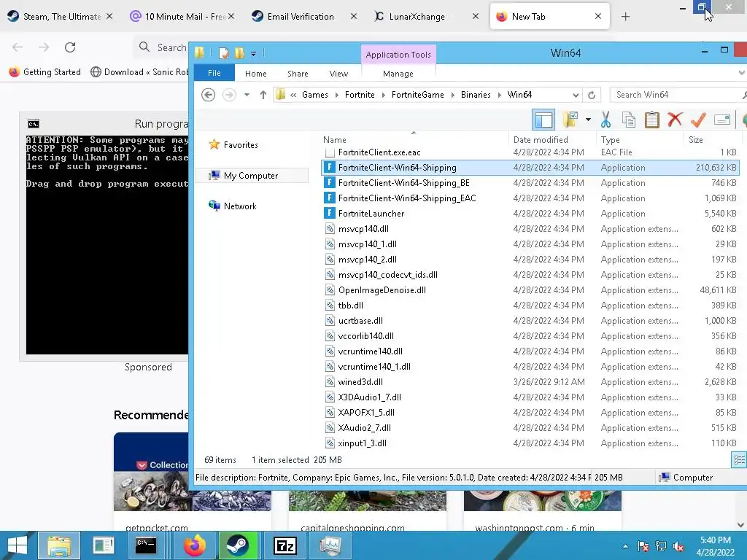
Task: Go up one folder level
Action: (x=263, y=95)
